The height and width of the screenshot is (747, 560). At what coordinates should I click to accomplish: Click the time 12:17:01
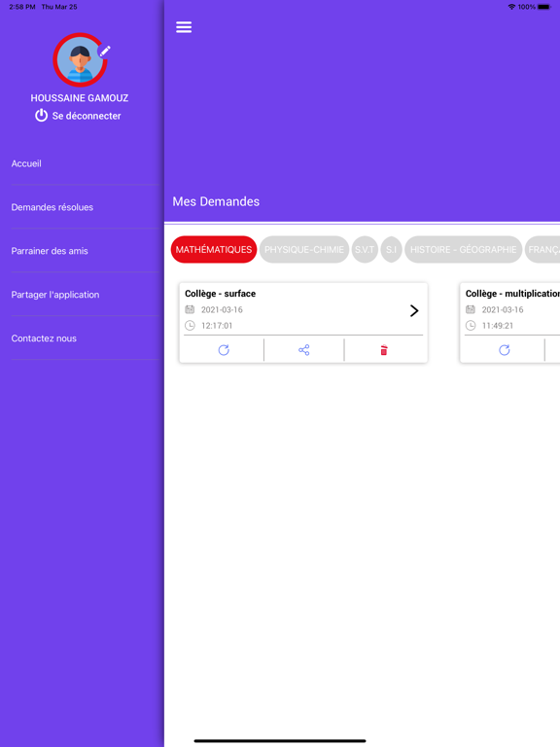217,326
